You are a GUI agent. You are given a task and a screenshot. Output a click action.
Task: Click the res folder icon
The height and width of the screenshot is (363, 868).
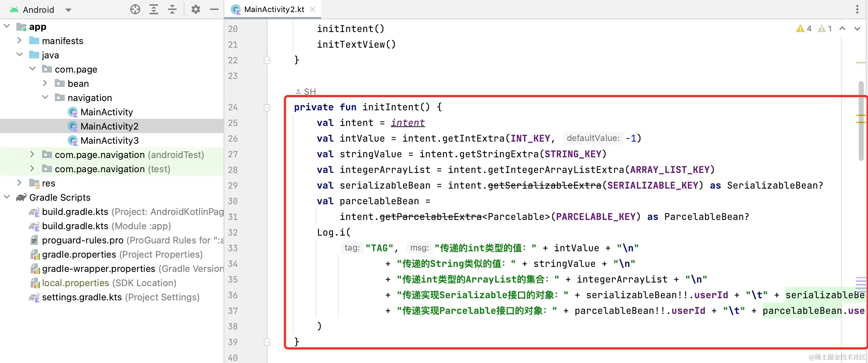(34, 183)
